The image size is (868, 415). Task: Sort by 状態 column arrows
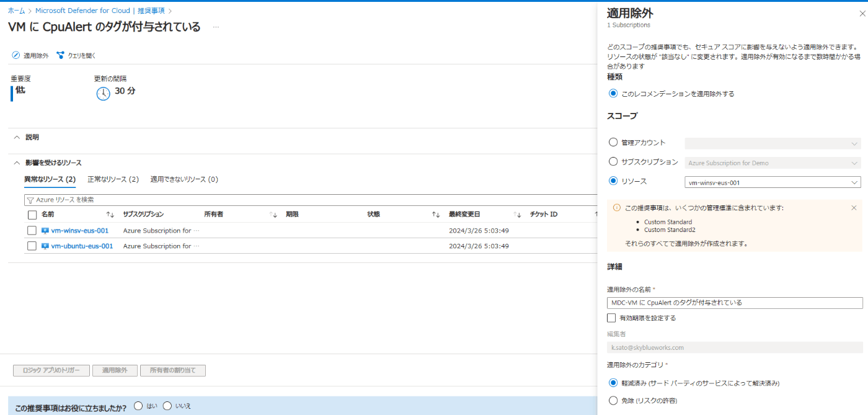[x=436, y=215]
